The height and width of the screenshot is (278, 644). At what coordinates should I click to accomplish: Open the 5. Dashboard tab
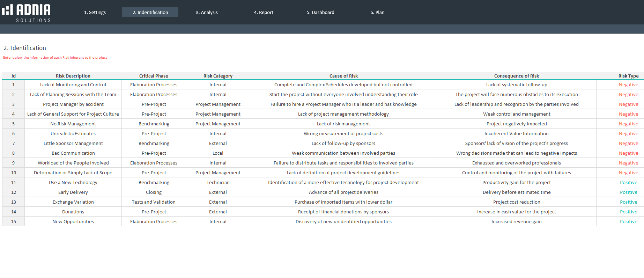click(x=320, y=12)
